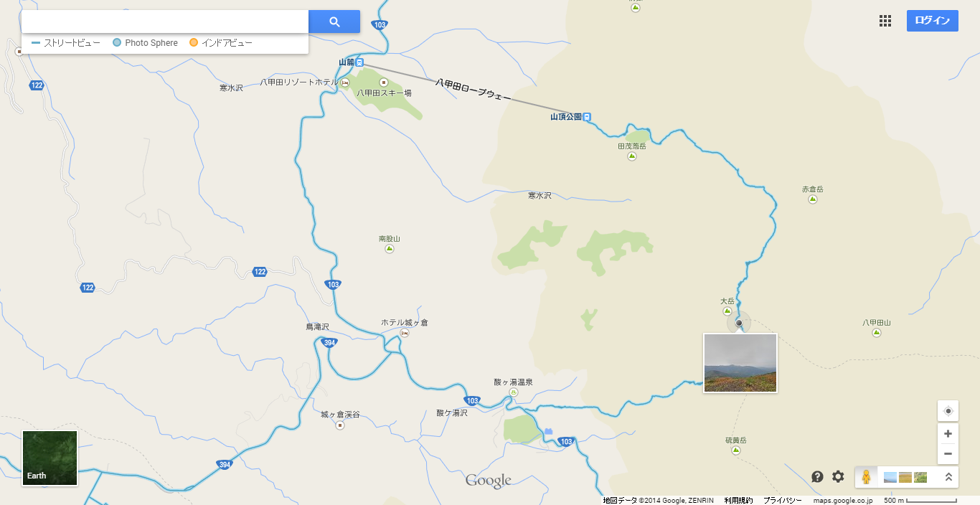This screenshot has width=980, height=505.
Task: Open the settings gear icon
Action: point(838,476)
